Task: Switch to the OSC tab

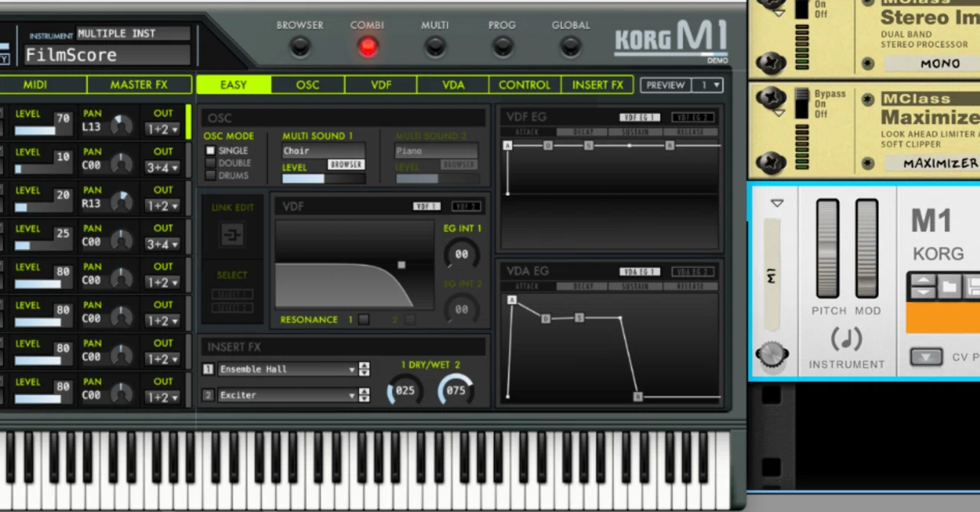Action: point(307,84)
